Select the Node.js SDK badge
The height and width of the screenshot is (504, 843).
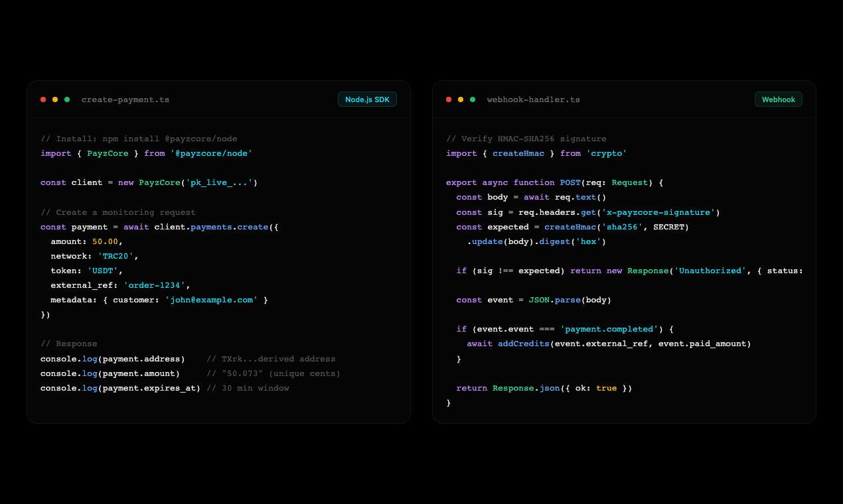pos(367,99)
